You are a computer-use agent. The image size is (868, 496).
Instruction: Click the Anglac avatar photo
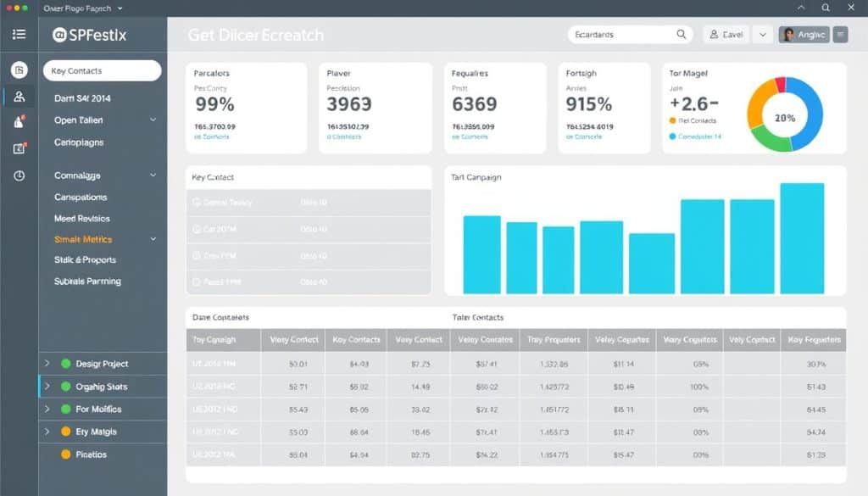(788, 34)
